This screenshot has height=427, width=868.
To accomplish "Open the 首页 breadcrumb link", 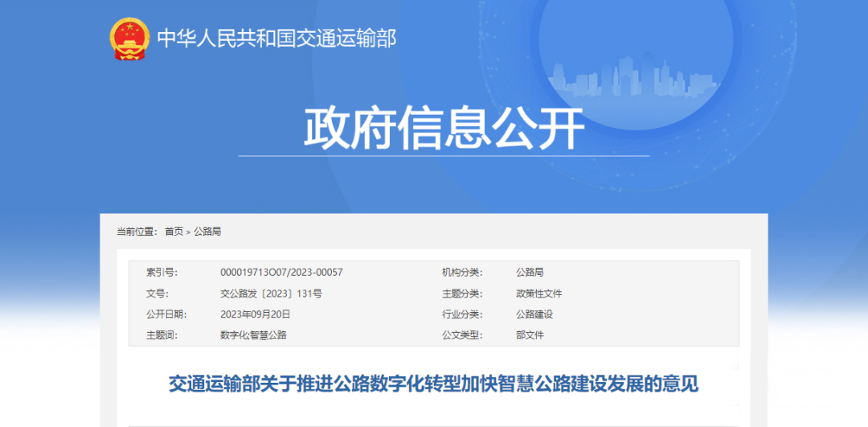I will (174, 232).
